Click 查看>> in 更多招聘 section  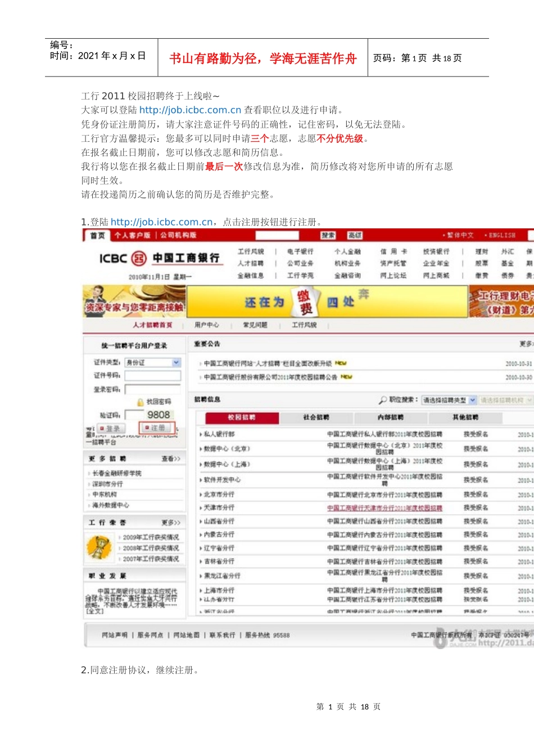171,459
